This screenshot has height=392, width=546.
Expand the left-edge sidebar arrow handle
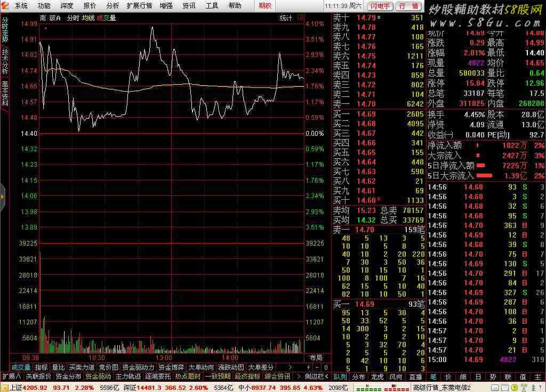3,197
